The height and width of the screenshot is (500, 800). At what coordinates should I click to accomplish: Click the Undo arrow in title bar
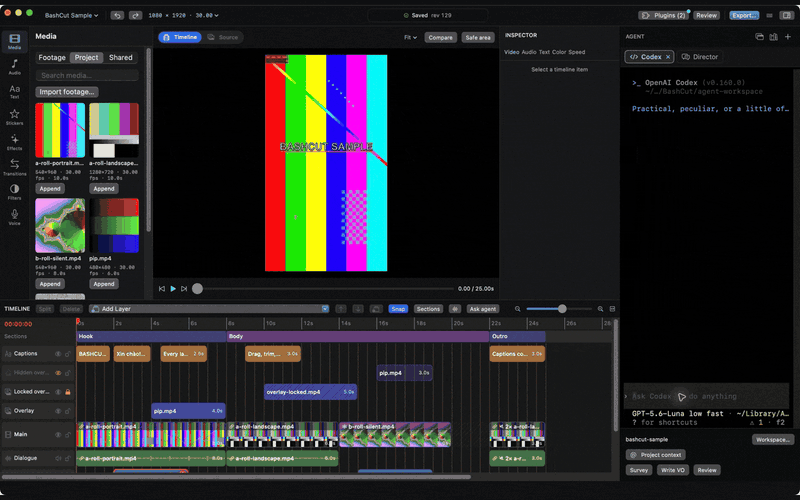tap(117, 15)
